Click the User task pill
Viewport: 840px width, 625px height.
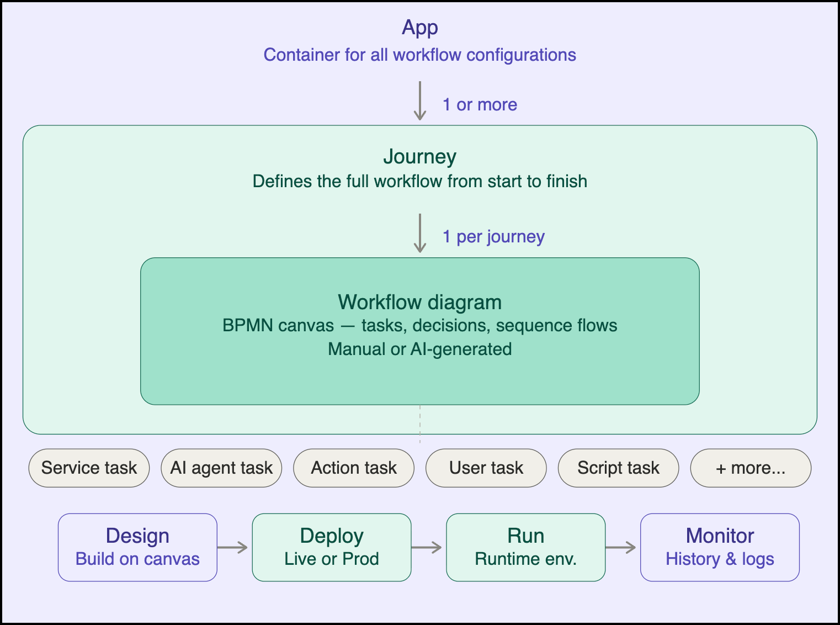click(486, 468)
